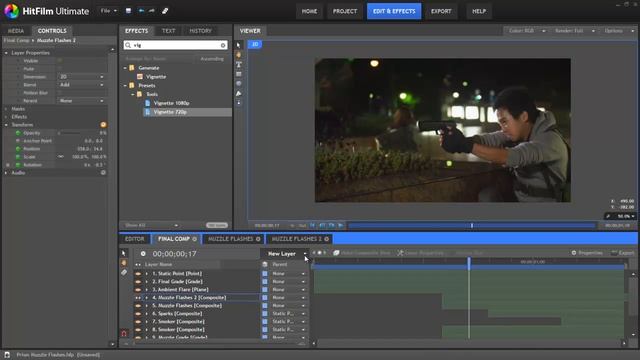Screen dimensions: 640x360
Task: Select the timeline Hand tool
Action: [124, 263]
